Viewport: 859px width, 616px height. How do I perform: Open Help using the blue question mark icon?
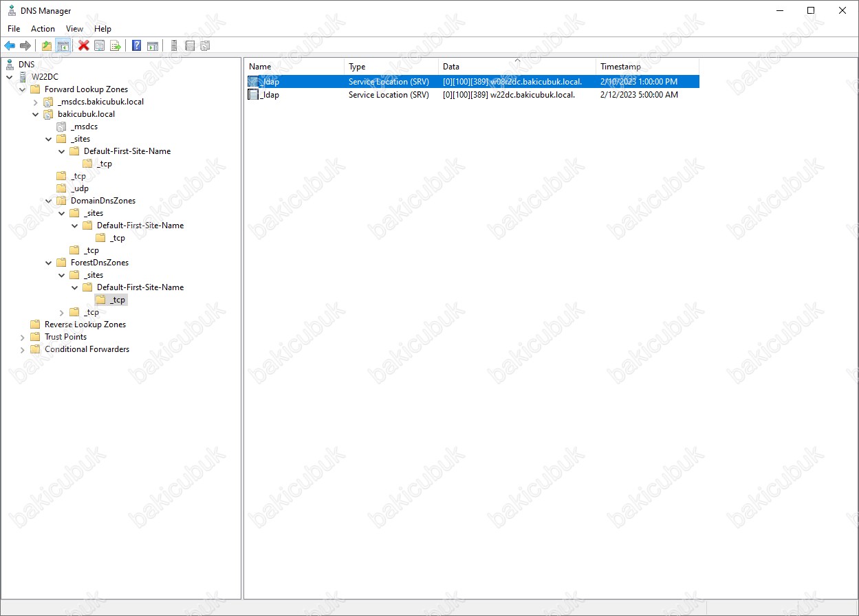tap(137, 46)
